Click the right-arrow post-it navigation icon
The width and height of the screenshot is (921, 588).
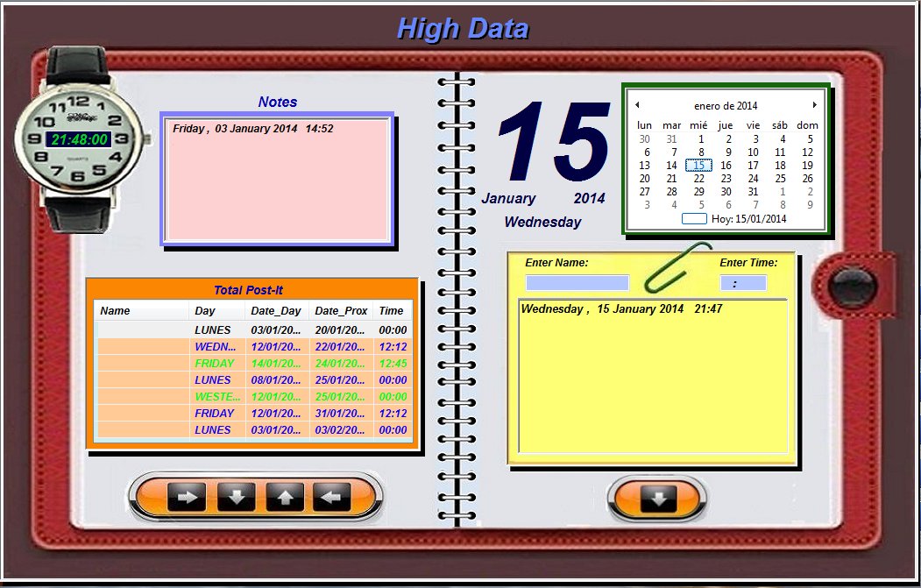pos(186,496)
